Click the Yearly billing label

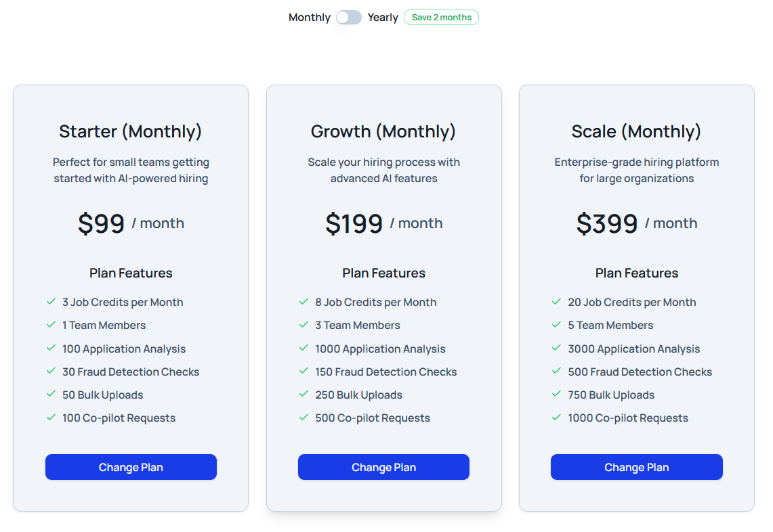click(383, 18)
